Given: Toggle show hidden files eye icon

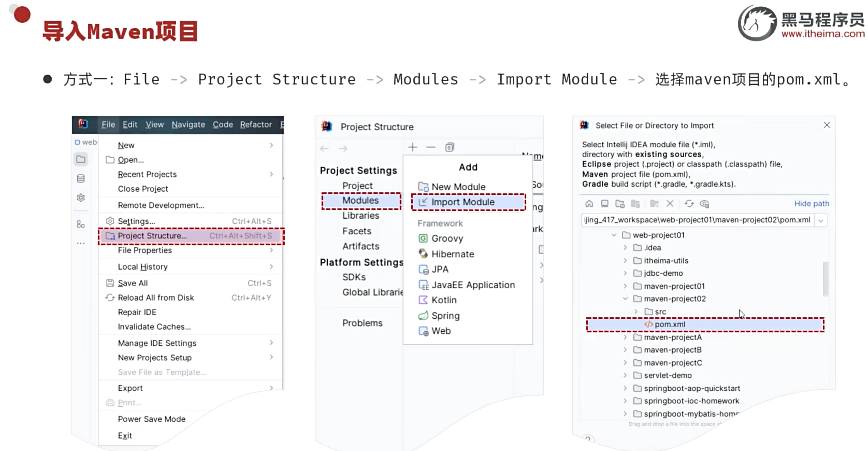Looking at the screenshot, I should tap(704, 204).
